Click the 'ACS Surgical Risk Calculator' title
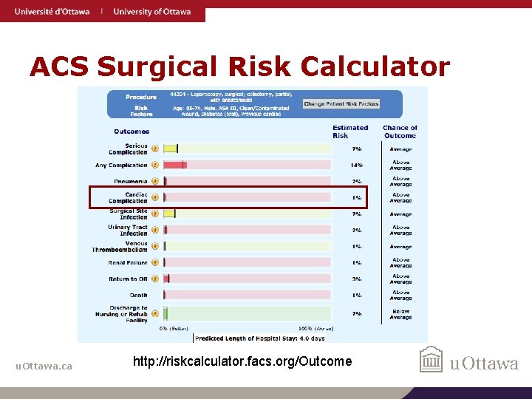The image size is (532, 399). coord(240,66)
